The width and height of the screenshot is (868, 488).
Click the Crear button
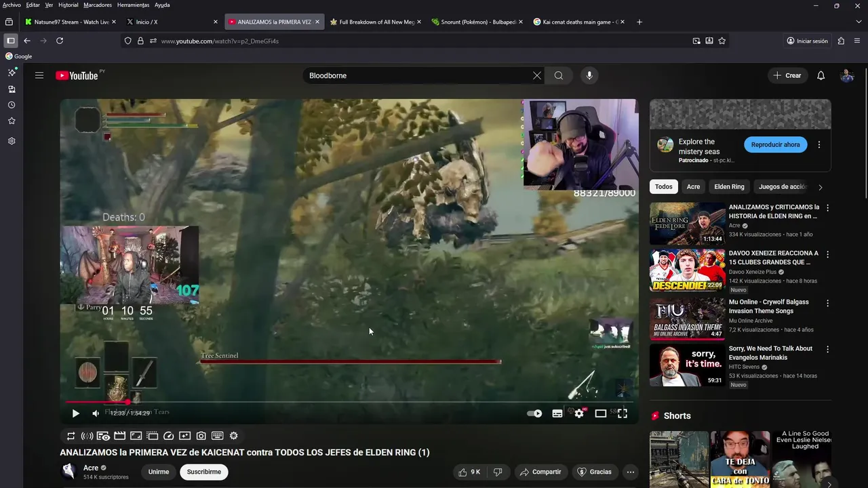(787, 75)
